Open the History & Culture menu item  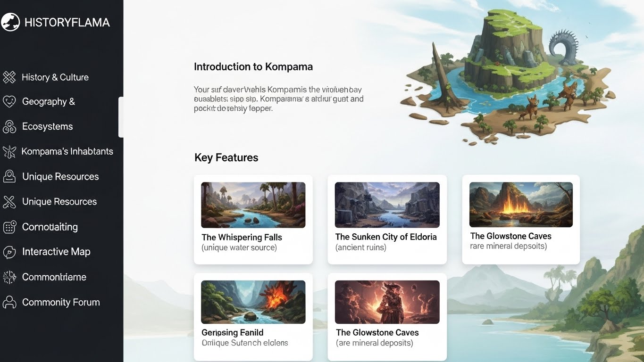click(55, 77)
